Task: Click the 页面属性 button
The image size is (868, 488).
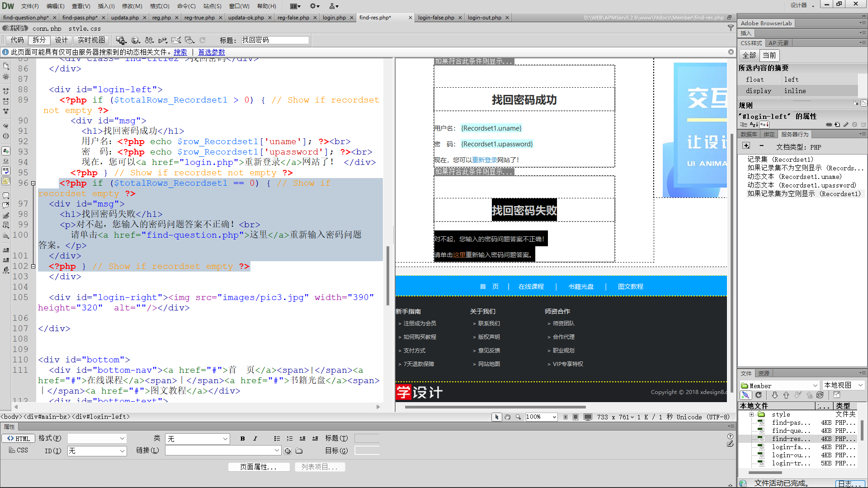Action: tap(259, 467)
